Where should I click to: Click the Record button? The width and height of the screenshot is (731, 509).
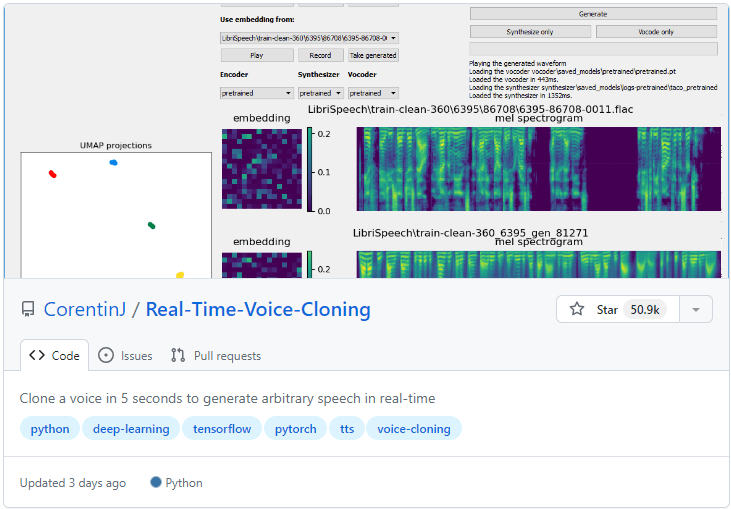point(320,55)
